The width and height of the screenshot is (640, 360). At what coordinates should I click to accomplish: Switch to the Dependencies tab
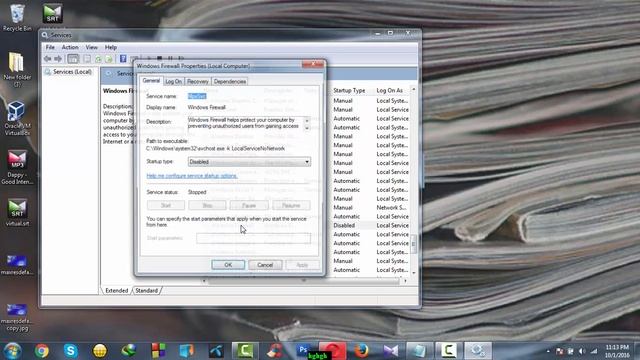tap(230, 81)
